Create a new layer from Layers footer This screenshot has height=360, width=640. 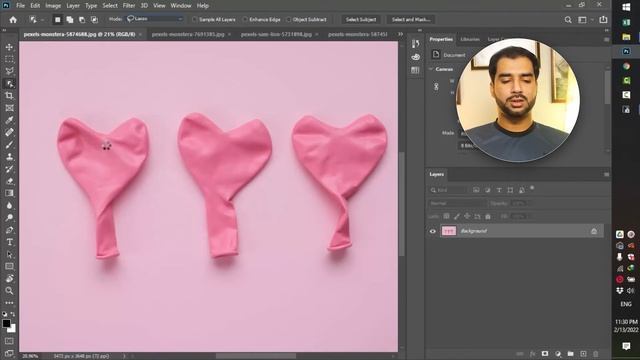point(583,354)
